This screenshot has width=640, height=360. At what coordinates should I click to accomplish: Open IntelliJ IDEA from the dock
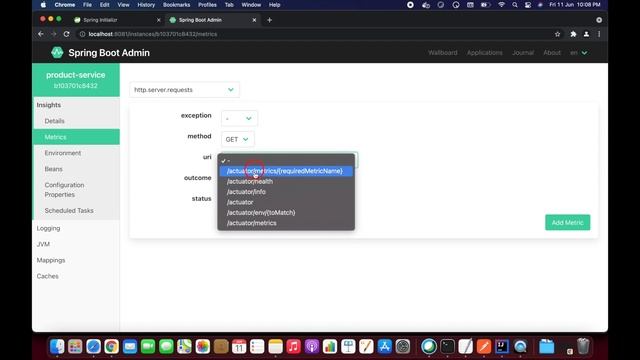tap(502, 347)
